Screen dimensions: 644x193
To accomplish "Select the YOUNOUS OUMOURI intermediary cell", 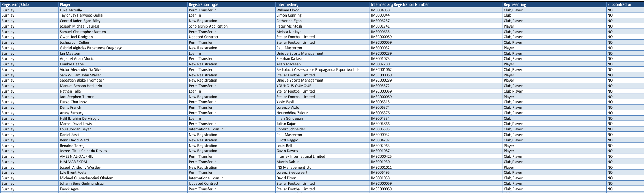I will (x=294, y=86).
